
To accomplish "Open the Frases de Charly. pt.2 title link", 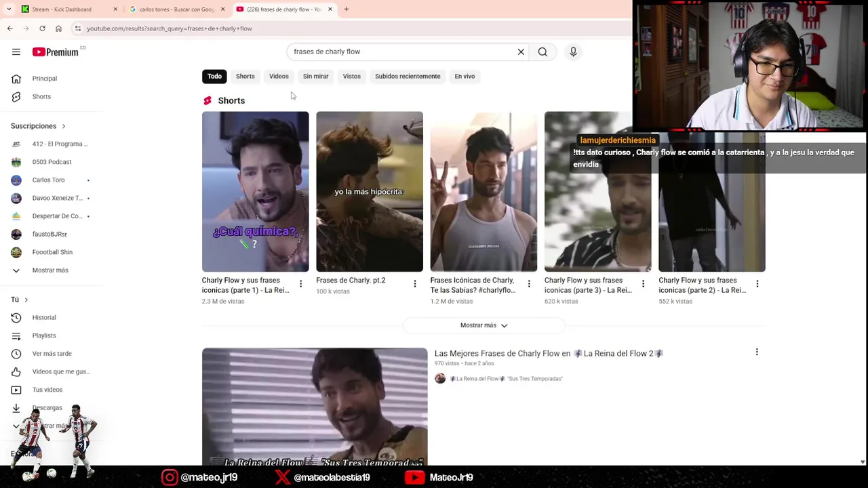I will pyautogui.click(x=351, y=280).
